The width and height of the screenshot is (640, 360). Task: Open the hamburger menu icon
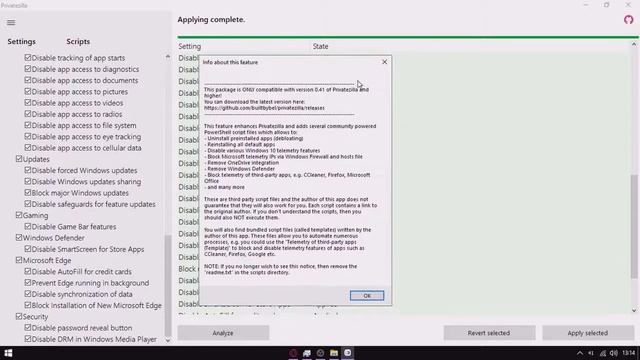click(11, 22)
